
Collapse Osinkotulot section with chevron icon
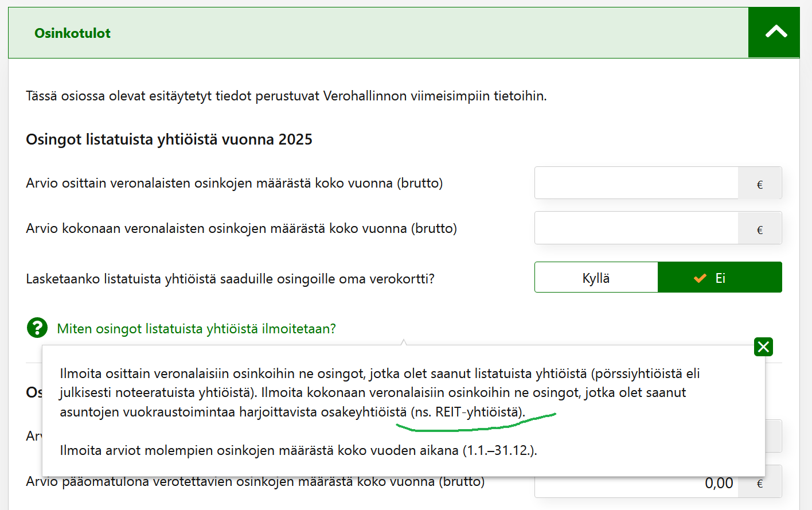775,32
